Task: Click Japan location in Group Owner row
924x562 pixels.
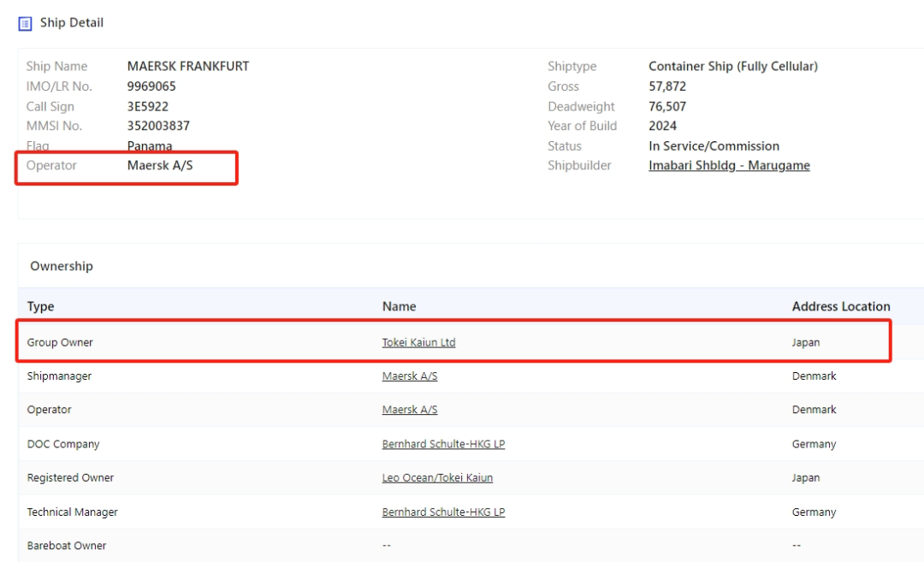Action: (x=806, y=342)
